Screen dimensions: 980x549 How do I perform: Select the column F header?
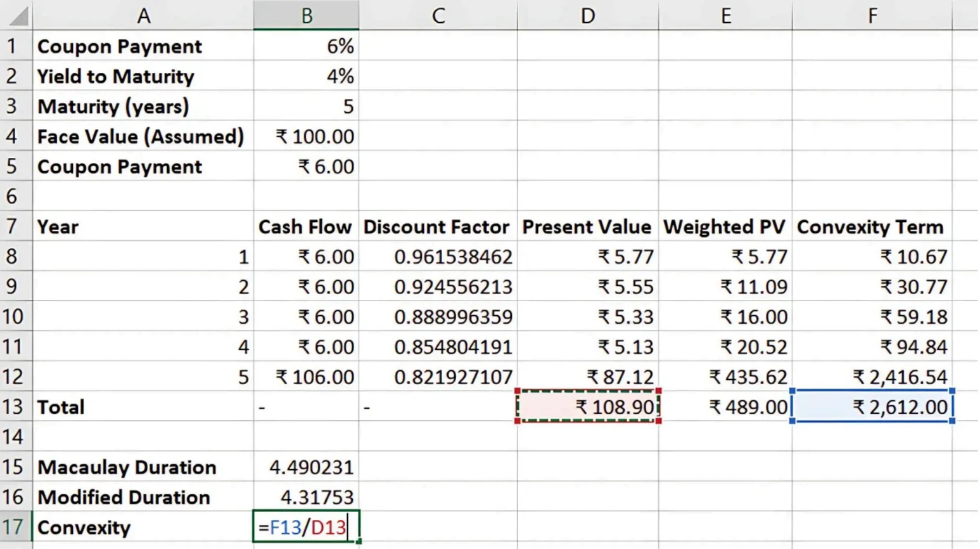click(872, 15)
